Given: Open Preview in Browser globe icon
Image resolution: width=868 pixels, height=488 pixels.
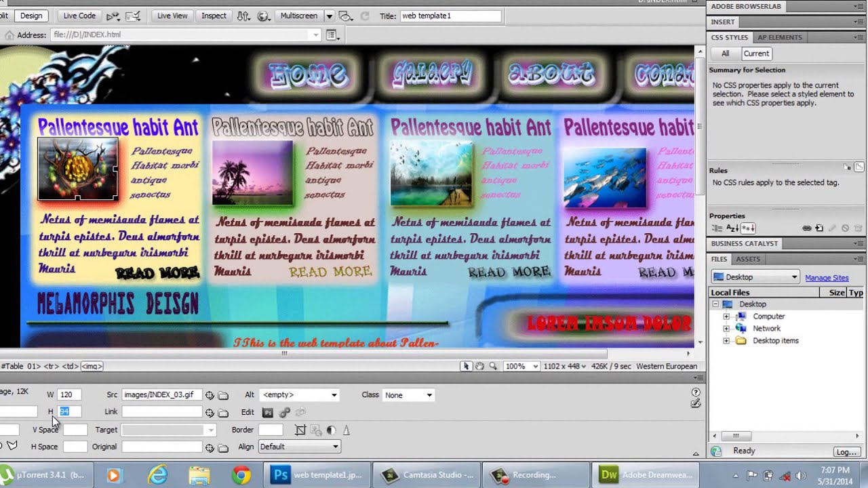Looking at the screenshot, I should coord(264,16).
